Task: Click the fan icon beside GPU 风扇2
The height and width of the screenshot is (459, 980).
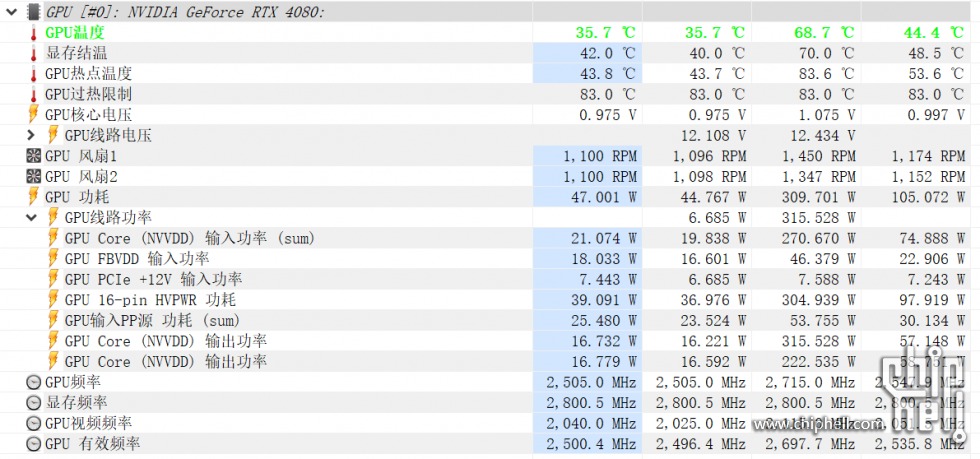Action: [34, 176]
